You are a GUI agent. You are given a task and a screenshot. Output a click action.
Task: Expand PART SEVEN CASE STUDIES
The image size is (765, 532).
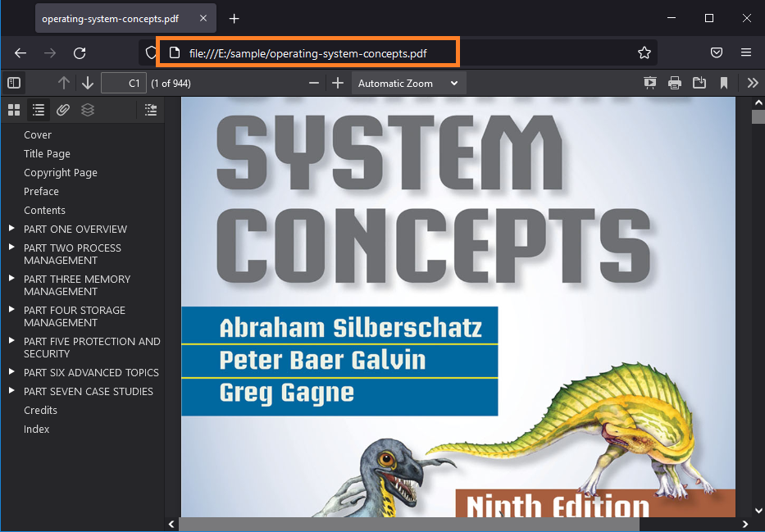11,390
